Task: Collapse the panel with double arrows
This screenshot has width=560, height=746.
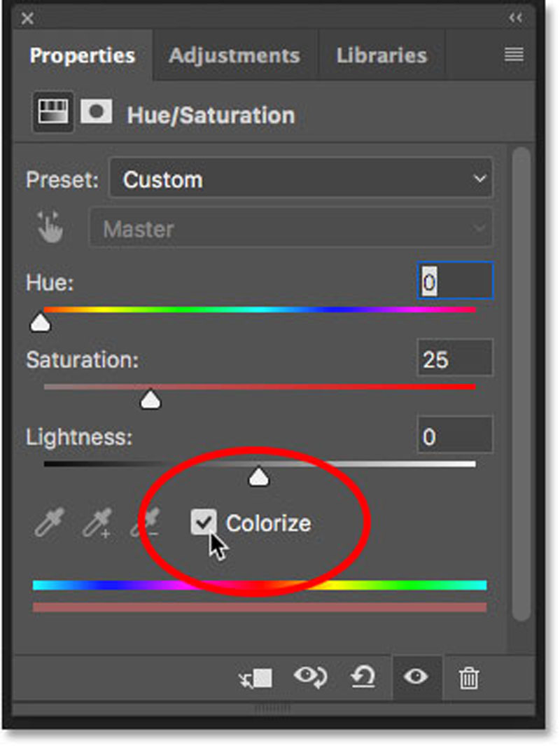Action: pyautogui.click(x=515, y=18)
